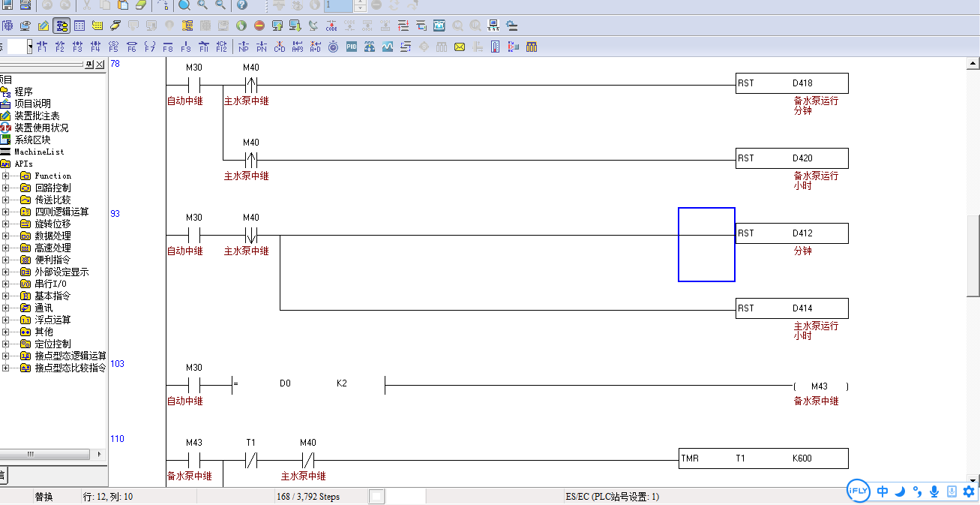Click the CODE compile icon
The height and width of the screenshot is (505, 980).
[331, 26]
